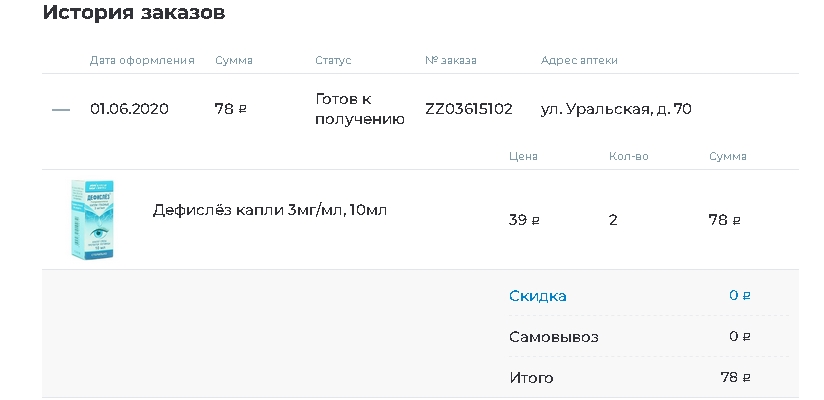Screen dimensions: 824x400
Task: Click the Статус column header
Action: click(333, 60)
